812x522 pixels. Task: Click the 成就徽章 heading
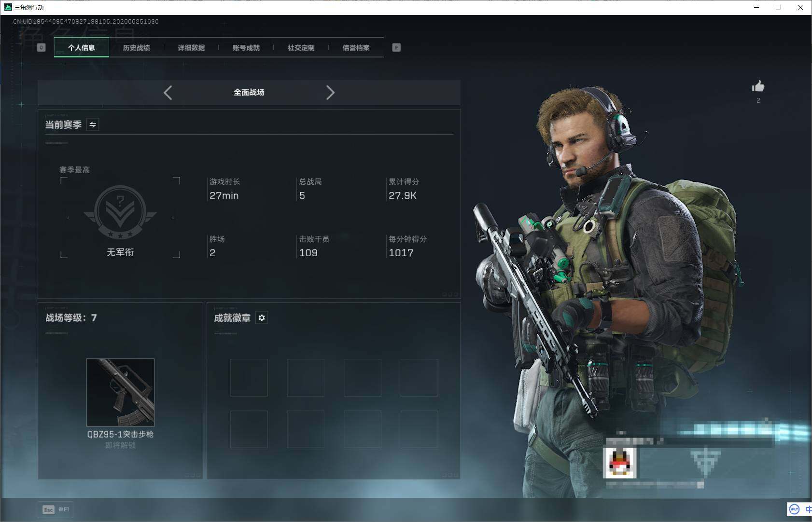(x=232, y=318)
